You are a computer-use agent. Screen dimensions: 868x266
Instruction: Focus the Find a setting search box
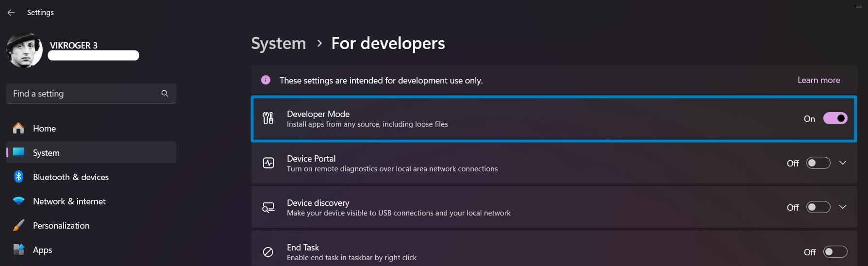point(91,93)
